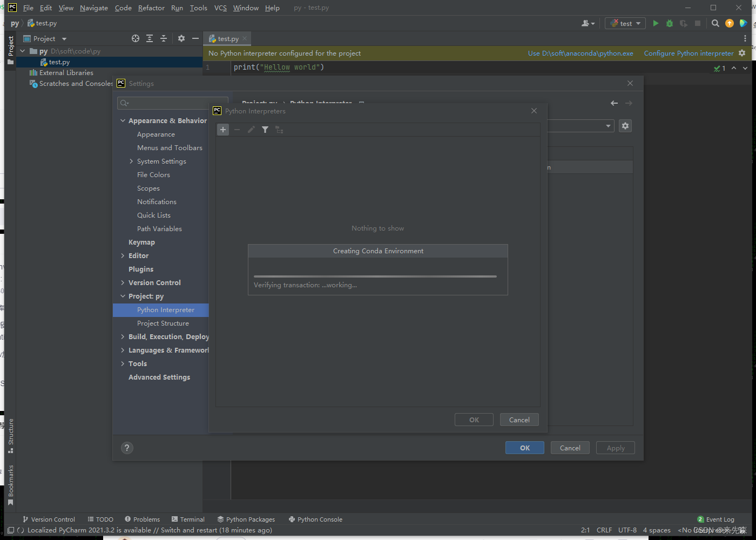Click Cancel in the Settings dialog
Viewport: 756px width, 540px height.
[x=570, y=448]
